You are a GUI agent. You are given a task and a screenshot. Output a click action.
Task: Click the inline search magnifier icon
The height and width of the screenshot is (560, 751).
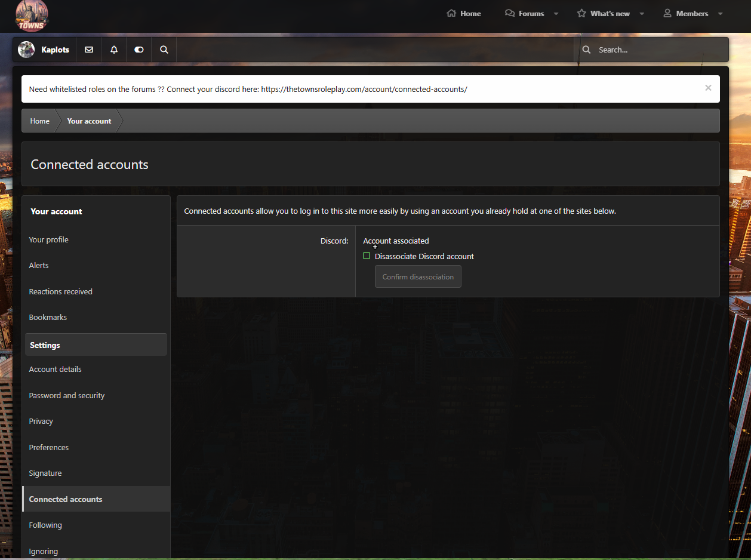pos(164,50)
